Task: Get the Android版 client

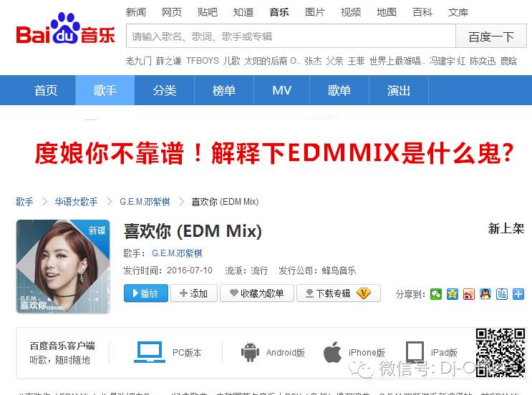Action: pyautogui.click(x=273, y=353)
